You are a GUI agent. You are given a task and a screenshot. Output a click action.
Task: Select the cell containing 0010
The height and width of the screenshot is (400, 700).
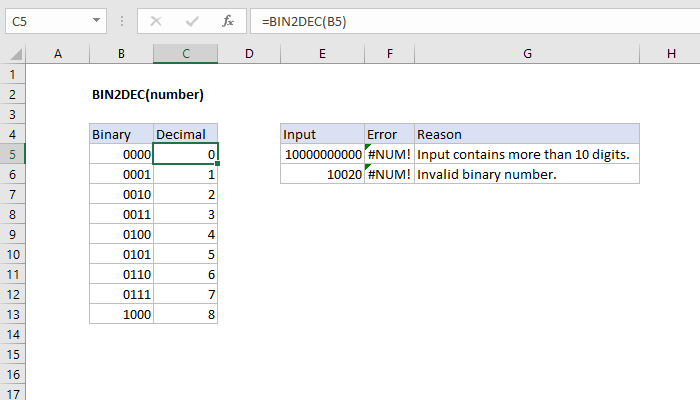[121, 194]
